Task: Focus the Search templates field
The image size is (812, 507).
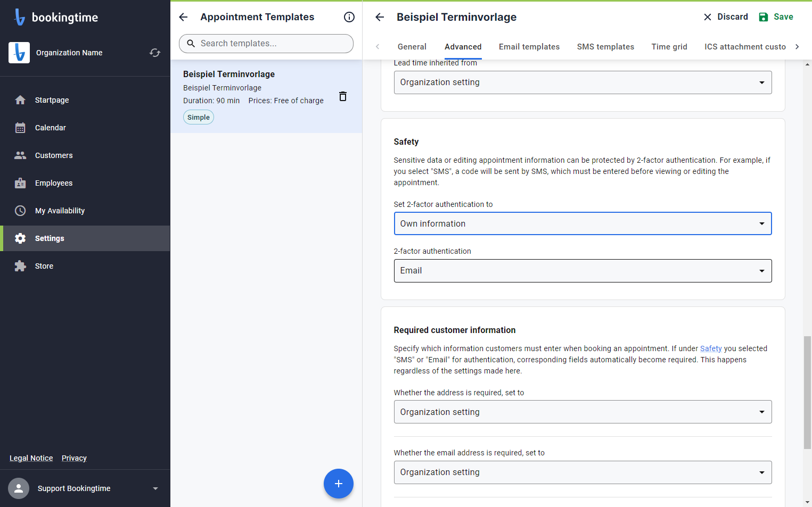Action: point(266,44)
